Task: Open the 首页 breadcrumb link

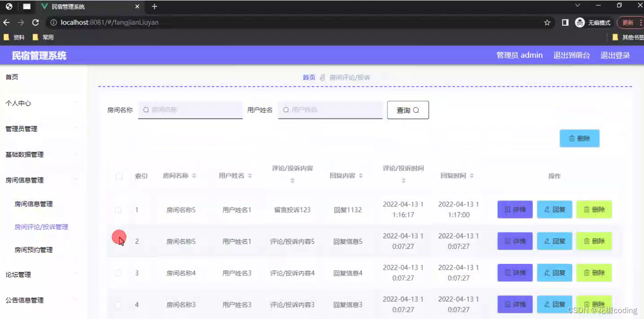Action: point(309,77)
